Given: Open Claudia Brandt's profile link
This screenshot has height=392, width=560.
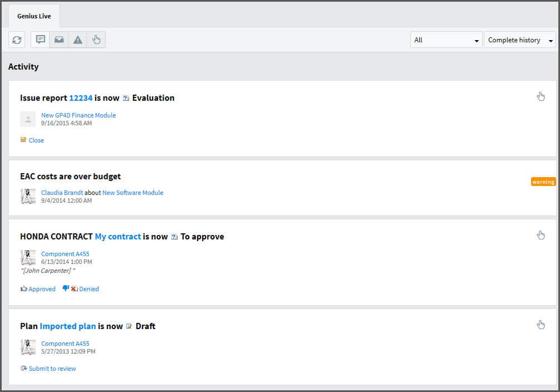Looking at the screenshot, I should (x=62, y=193).
